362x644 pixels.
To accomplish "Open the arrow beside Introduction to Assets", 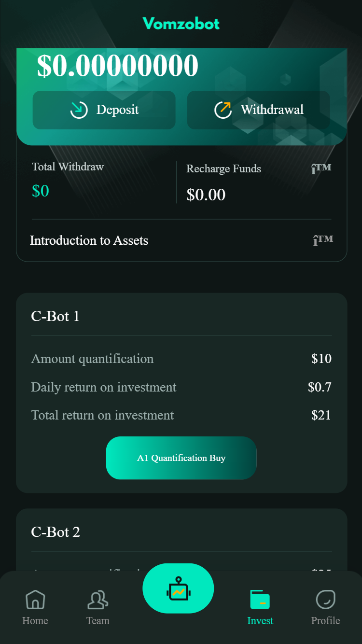I will [322, 240].
